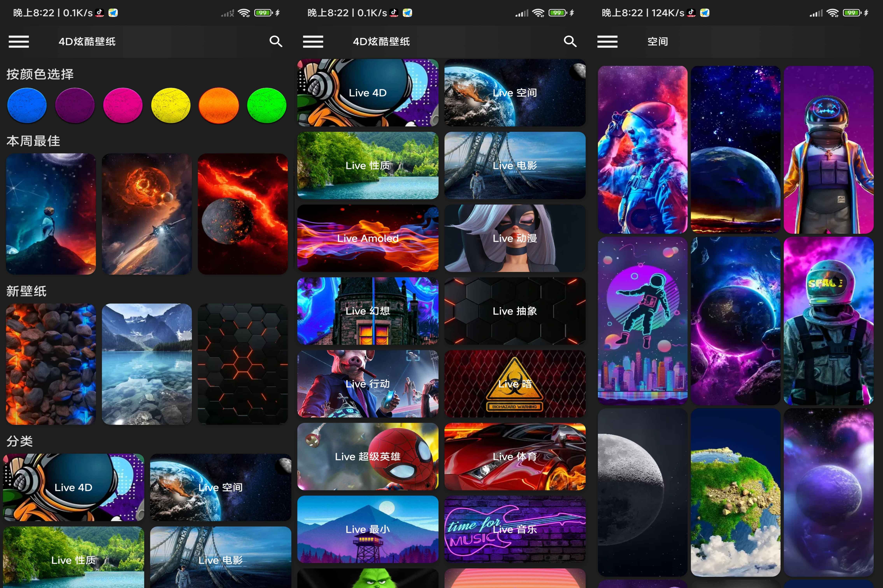The height and width of the screenshot is (588, 883).
Task: Open Live Amoled category
Action: 367,238
